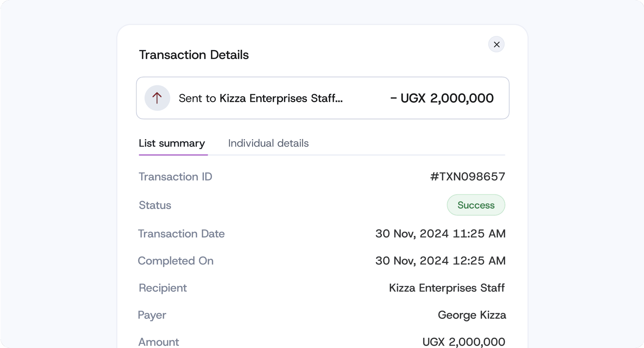Click the #TXN098657 transaction ID value
Viewport: 644px width, 348px height.
[468, 176]
